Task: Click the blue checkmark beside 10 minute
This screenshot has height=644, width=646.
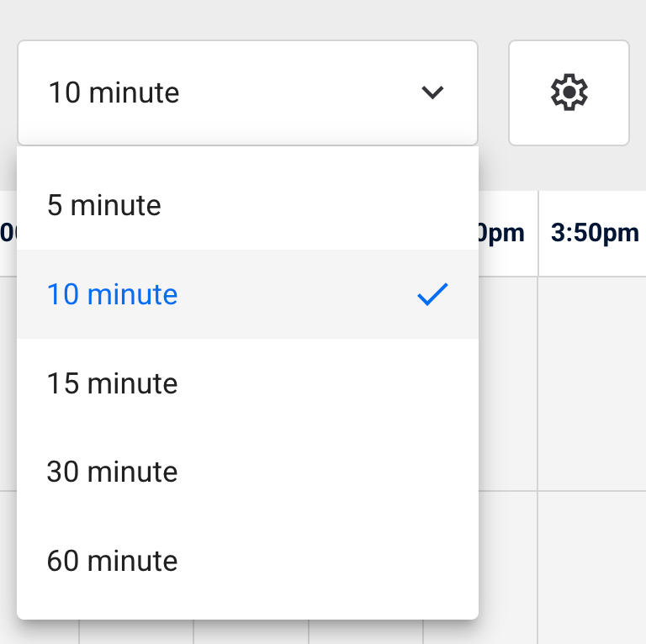Action: click(432, 294)
